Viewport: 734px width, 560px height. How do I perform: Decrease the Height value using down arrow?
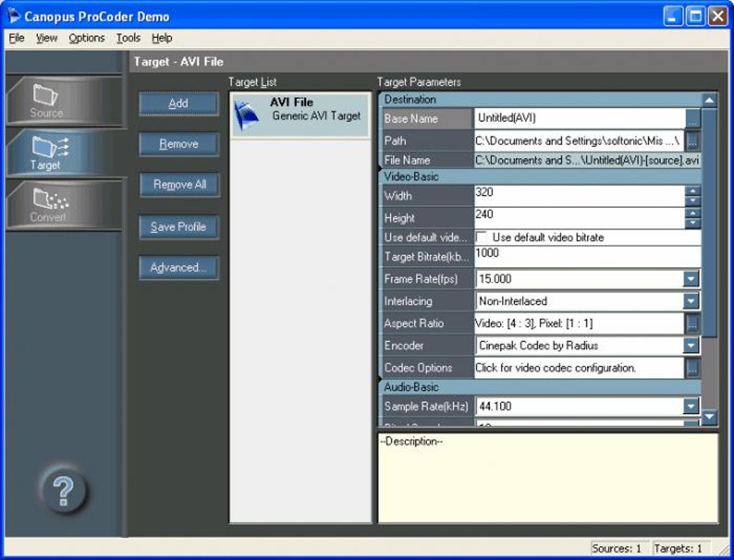(x=693, y=223)
